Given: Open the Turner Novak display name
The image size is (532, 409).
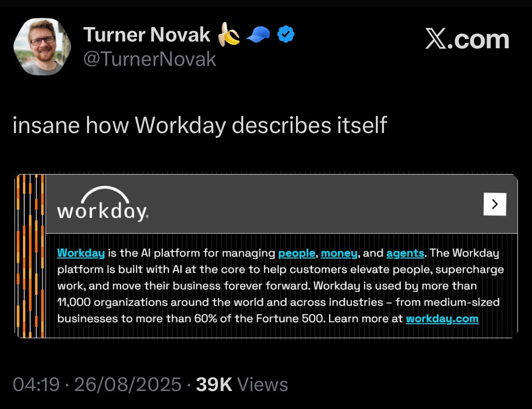Looking at the screenshot, I should tap(147, 35).
